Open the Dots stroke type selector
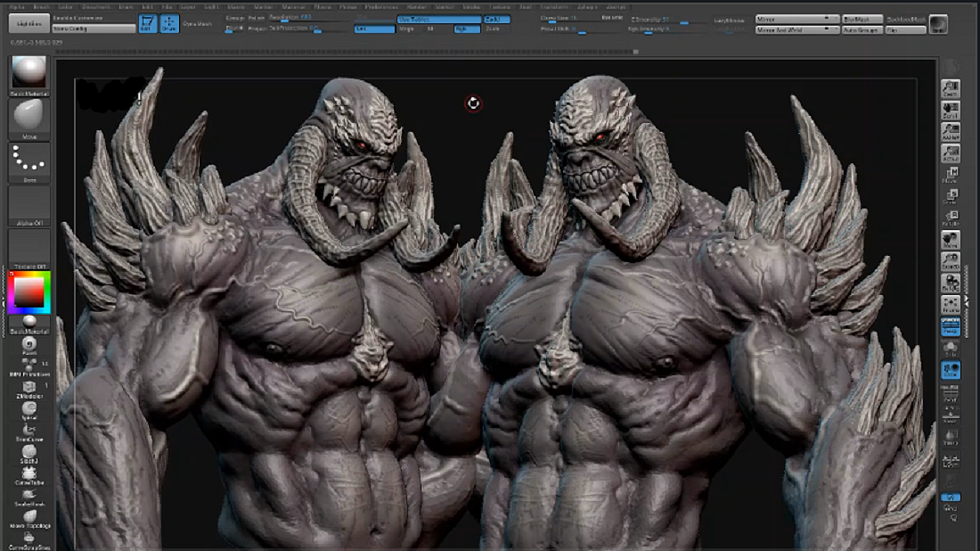The height and width of the screenshot is (551, 980). coord(29,160)
